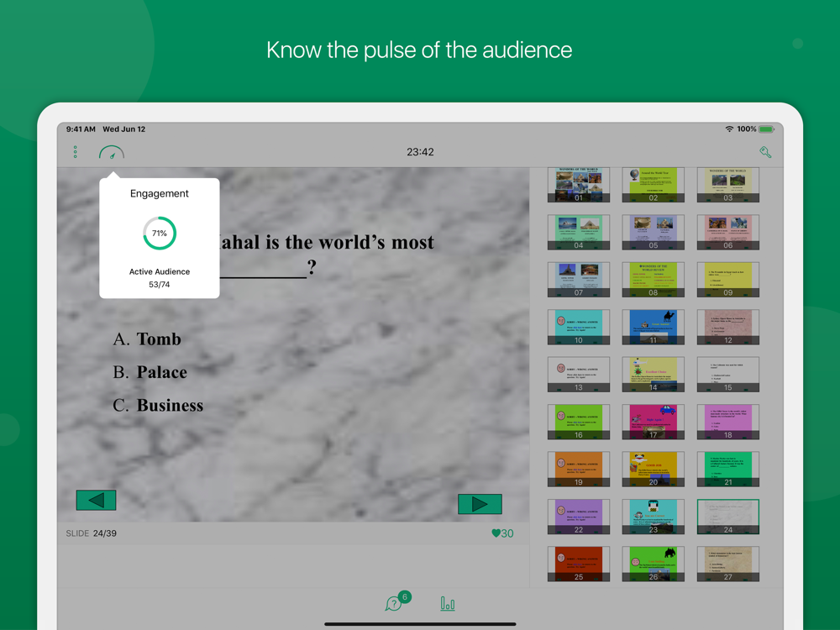
Task: Select answer option "A. Tomb"
Action: (147, 339)
